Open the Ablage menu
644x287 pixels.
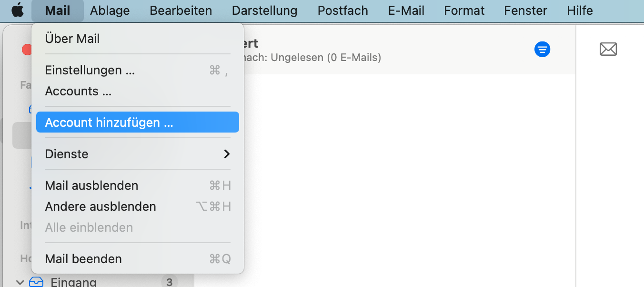coord(110,10)
